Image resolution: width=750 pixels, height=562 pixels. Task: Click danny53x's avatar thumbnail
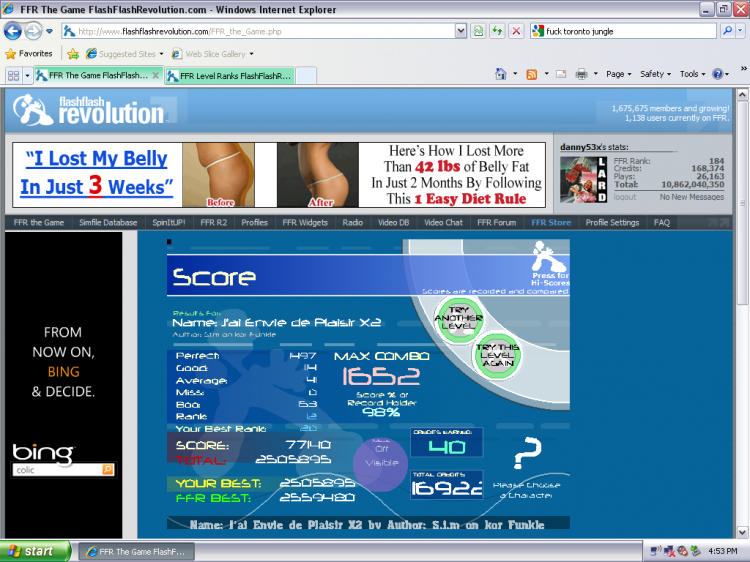[x=584, y=179]
